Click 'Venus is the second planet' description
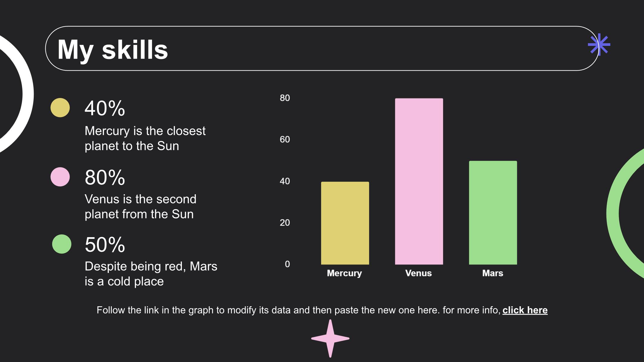 click(140, 206)
